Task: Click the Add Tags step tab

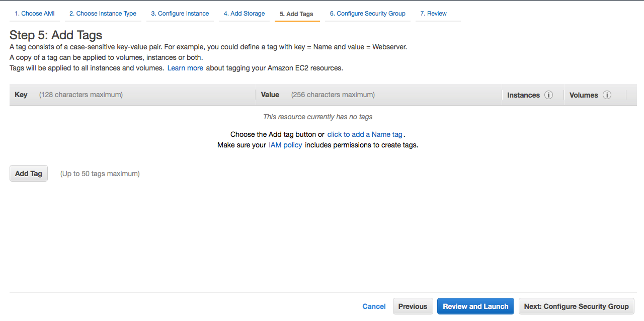Action: 297,14
